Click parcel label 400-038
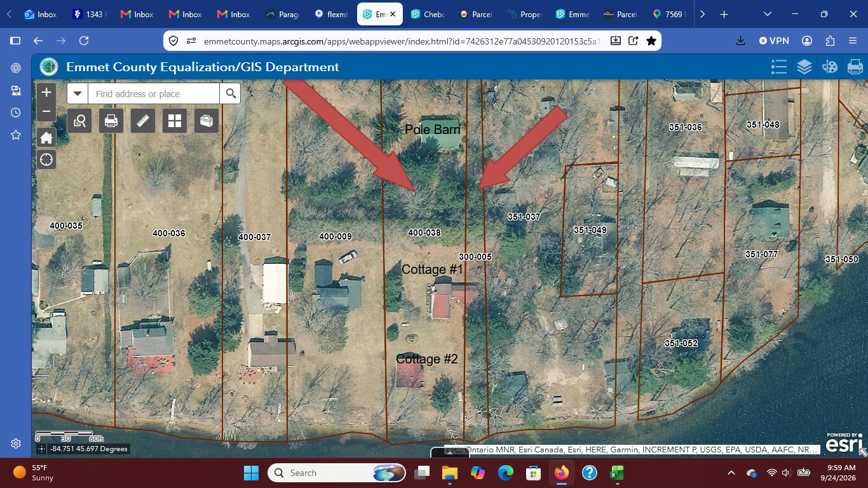 click(424, 233)
